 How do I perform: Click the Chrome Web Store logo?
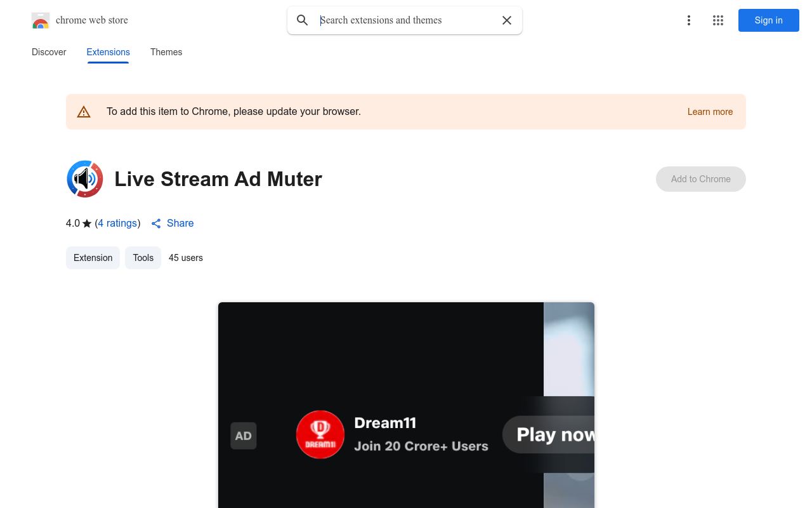41,20
